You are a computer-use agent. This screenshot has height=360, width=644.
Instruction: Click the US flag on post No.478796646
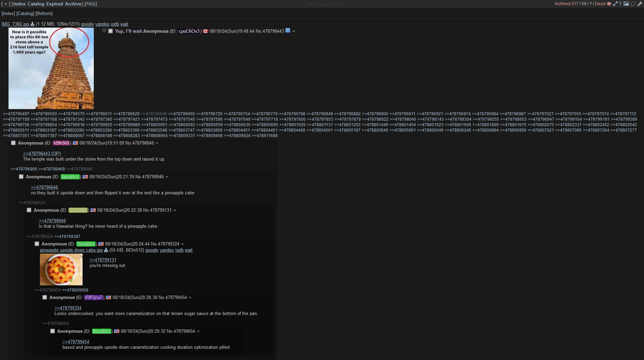tap(75, 143)
